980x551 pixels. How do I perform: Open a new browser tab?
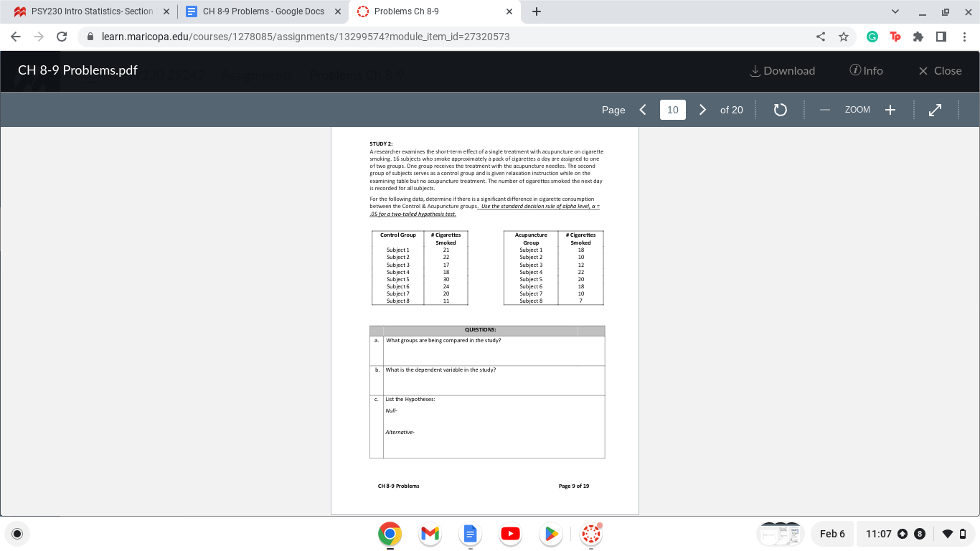(x=537, y=11)
